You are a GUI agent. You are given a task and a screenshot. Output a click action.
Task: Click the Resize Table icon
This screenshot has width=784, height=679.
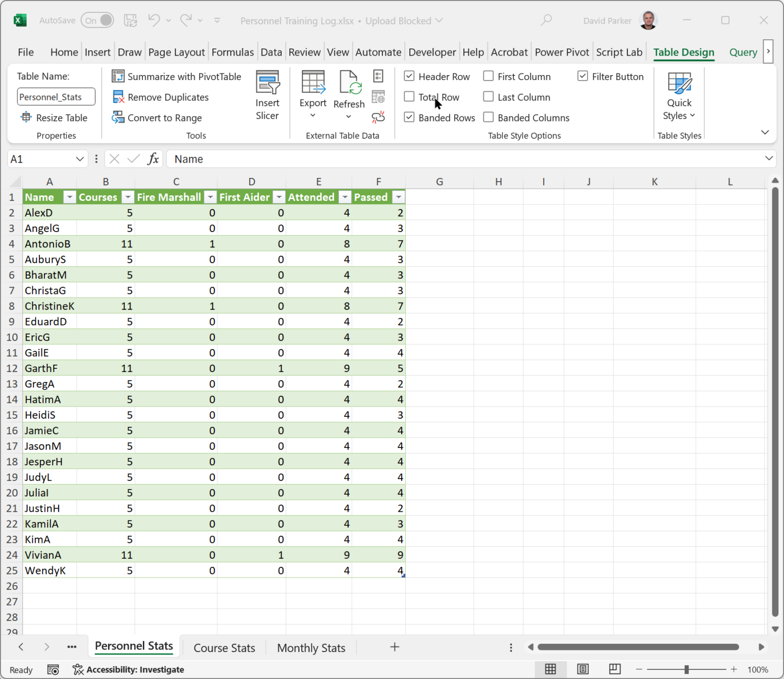tap(26, 118)
